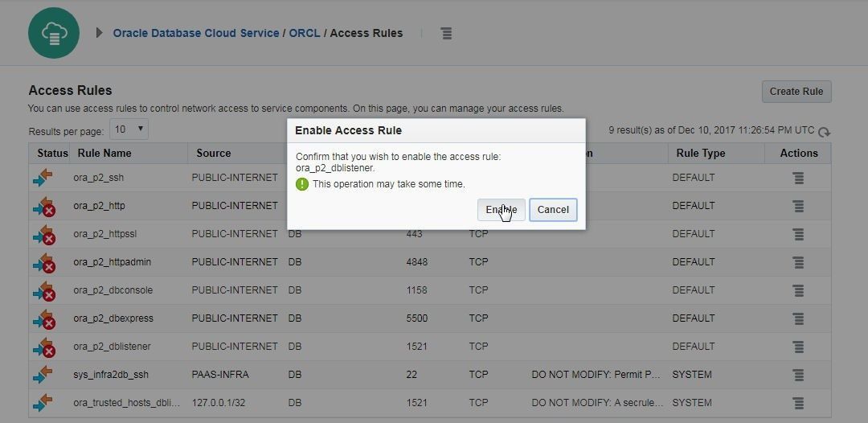Click the Rule Type column header
Viewport: 868px width, 423px height.
(x=701, y=154)
